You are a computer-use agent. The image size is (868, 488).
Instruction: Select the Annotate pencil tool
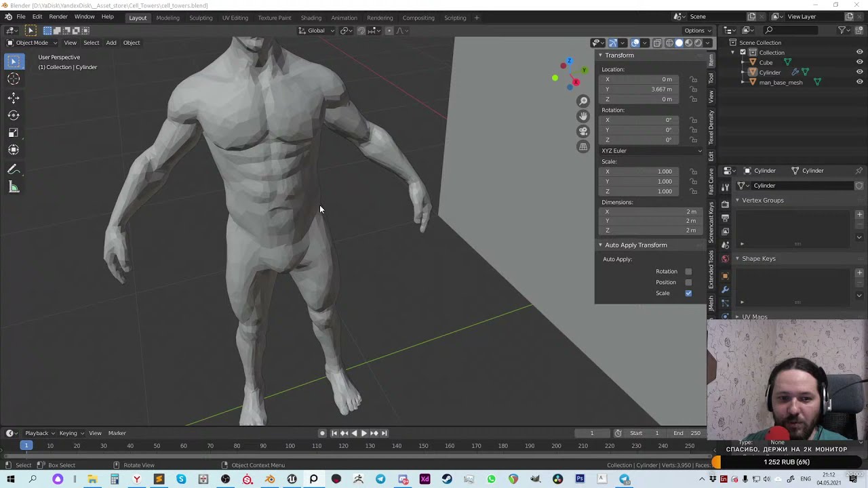pyautogui.click(x=14, y=169)
